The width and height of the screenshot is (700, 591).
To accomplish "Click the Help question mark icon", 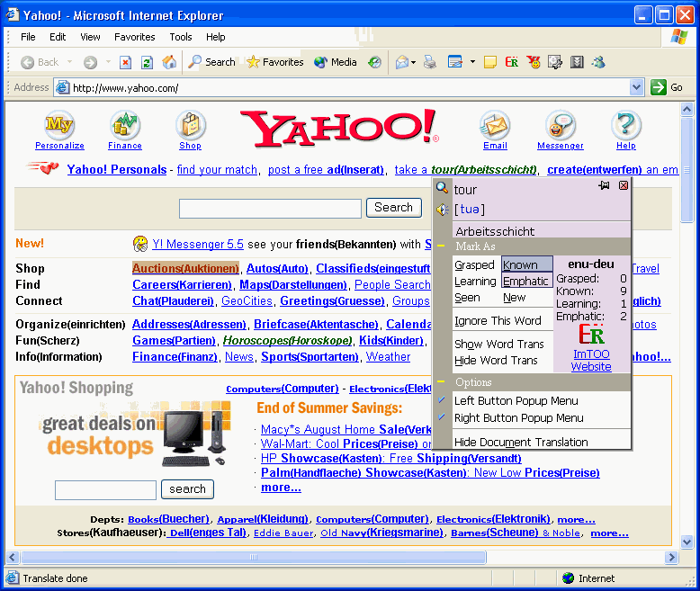I will click(x=626, y=124).
